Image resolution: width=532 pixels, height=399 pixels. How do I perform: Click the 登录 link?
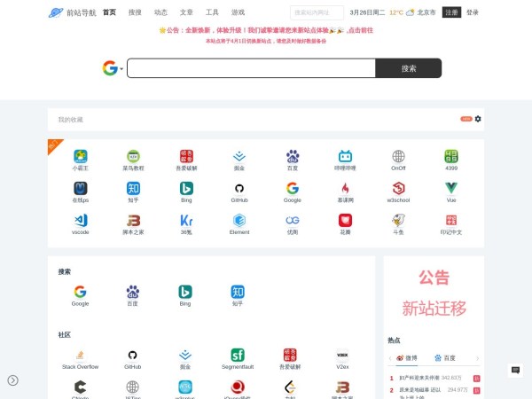473,12
